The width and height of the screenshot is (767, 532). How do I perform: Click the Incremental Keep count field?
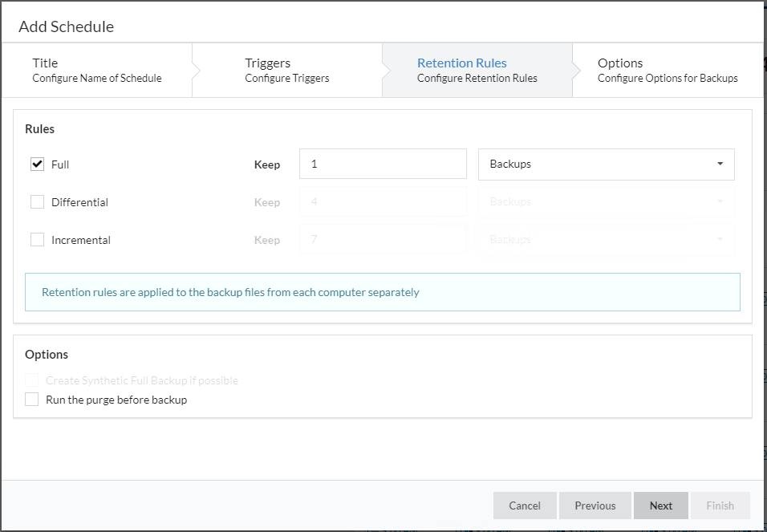pyautogui.click(x=382, y=239)
